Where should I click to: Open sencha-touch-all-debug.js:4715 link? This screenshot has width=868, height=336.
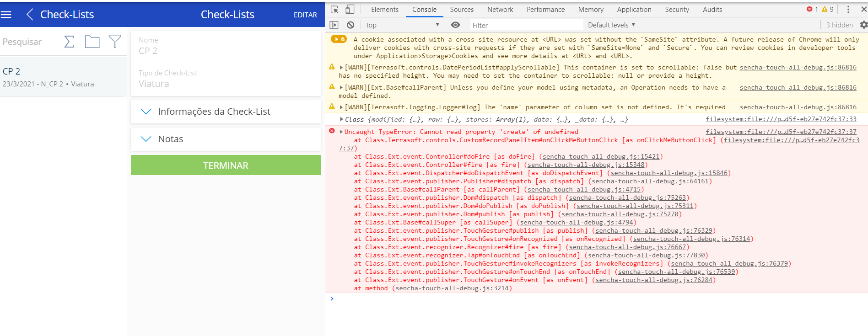click(584, 189)
